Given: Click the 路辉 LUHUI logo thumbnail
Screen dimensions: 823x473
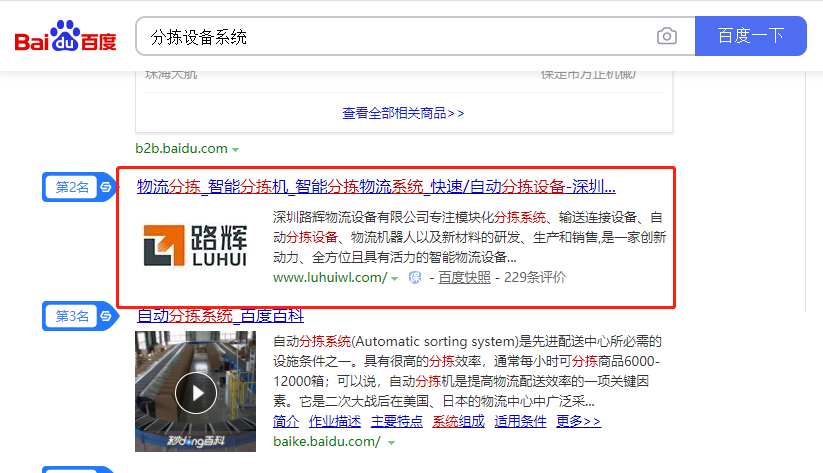Looking at the screenshot, I should coord(195,245).
